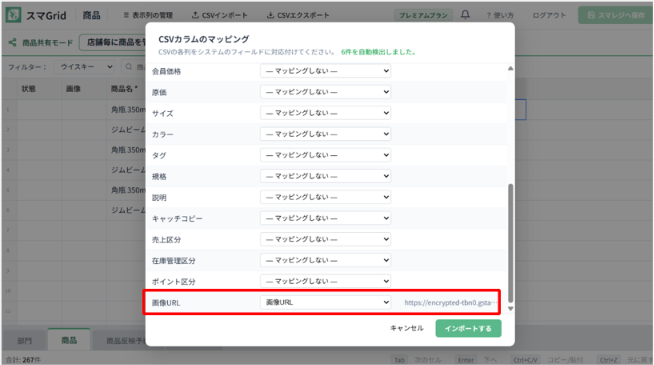
Task: Switch to the 商品 bottom tab
Action: tap(69, 340)
